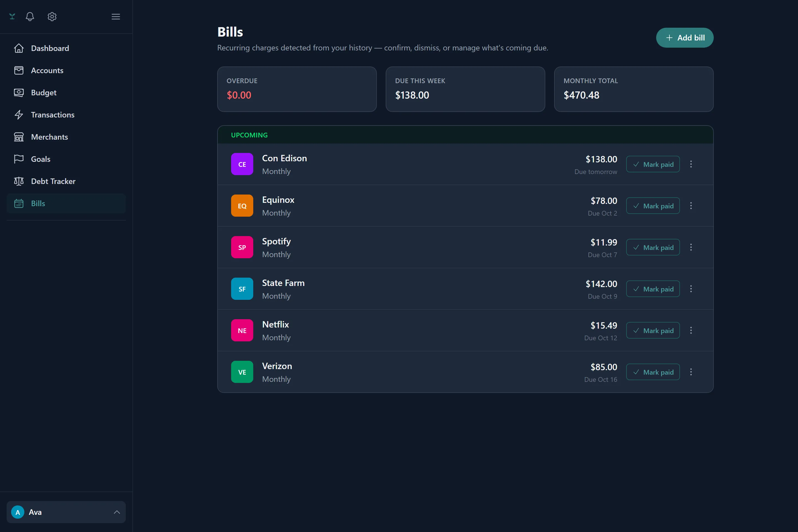Open Debt Tracker
This screenshot has height=532, width=798.
coord(66,181)
